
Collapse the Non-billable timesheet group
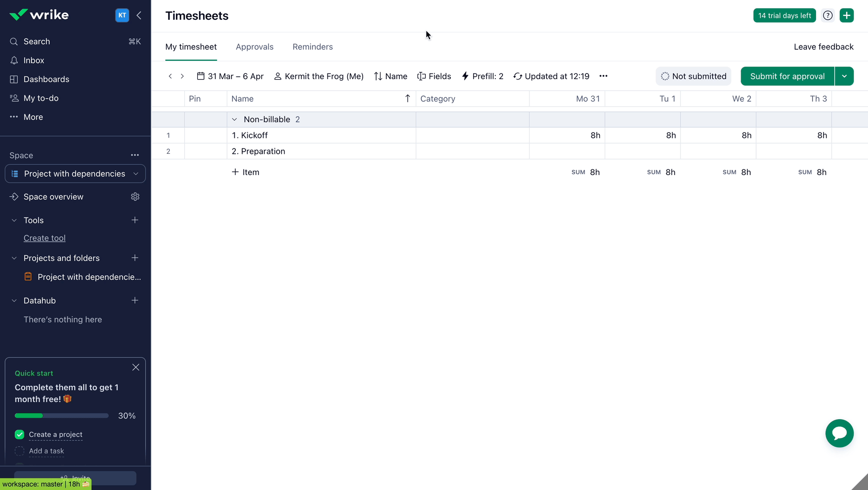[x=234, y=119]
